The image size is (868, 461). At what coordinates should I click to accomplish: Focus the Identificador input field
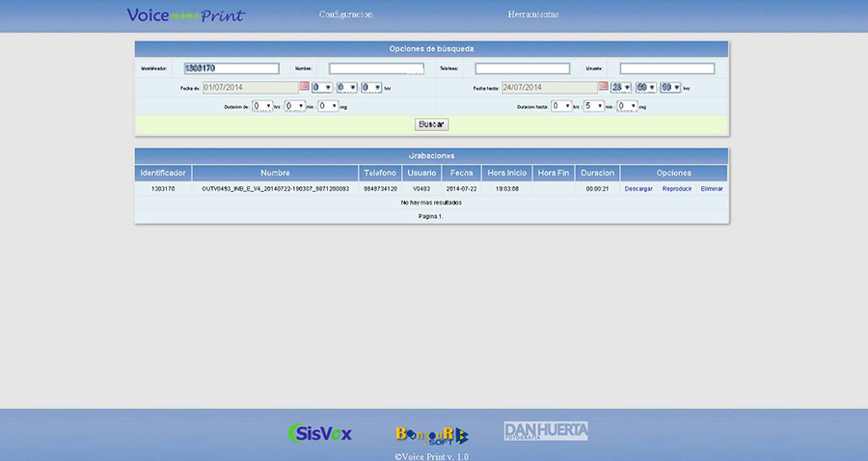pyautogui.click(x=231, y=68)
